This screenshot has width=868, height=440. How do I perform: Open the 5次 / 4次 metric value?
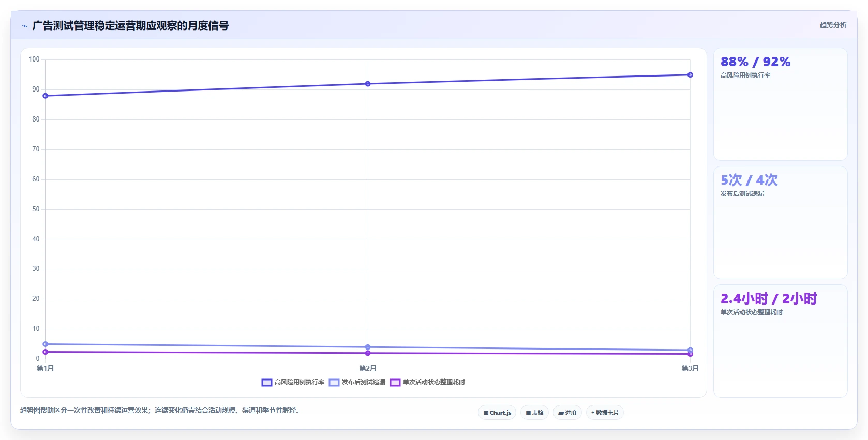click(749, 180)
